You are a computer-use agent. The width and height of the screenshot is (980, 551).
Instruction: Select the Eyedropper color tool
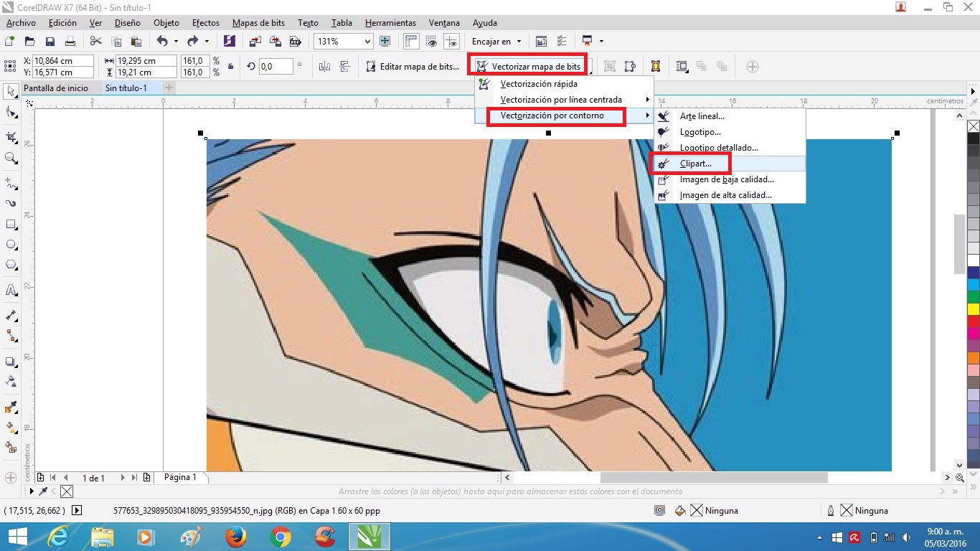tap(10, 408)
